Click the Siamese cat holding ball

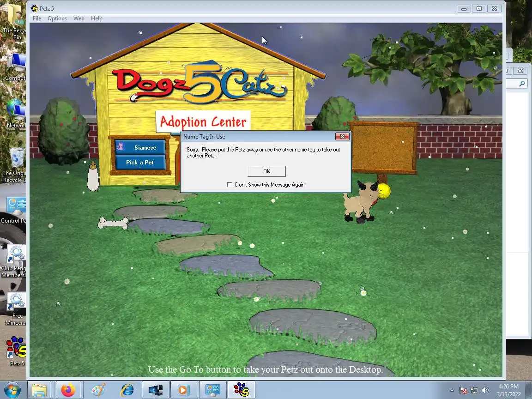[360, 203]
